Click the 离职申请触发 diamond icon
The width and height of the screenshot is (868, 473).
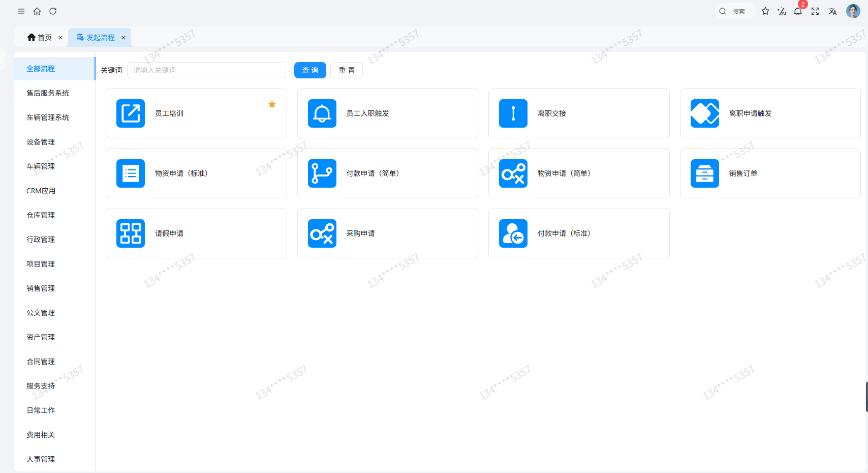[705, 113]
